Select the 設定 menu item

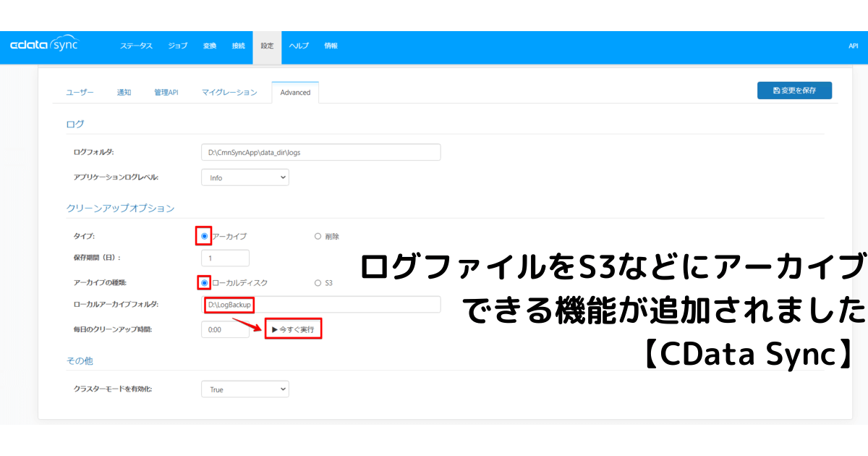pos(267,47)
